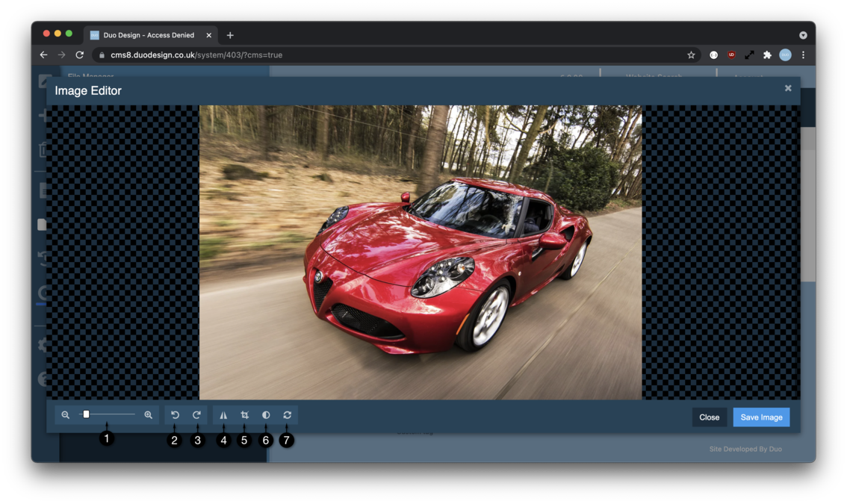Bookmark the page with the star icon

(691, 55)
